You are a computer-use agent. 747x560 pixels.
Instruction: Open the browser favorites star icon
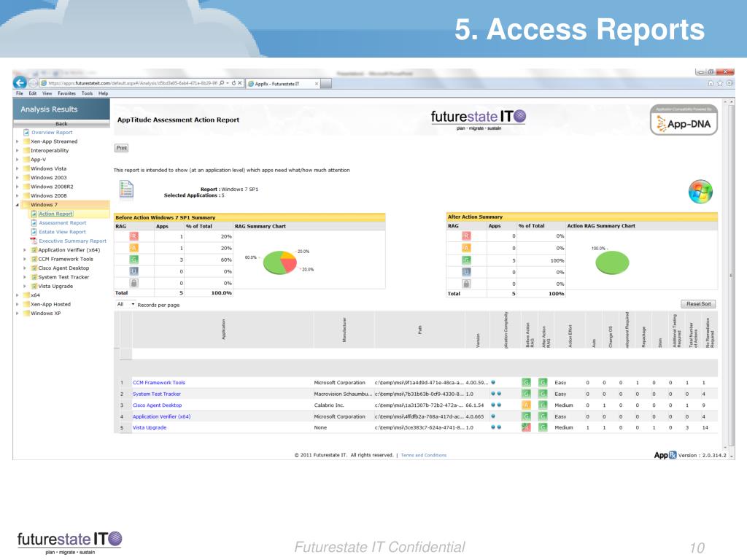720,83
